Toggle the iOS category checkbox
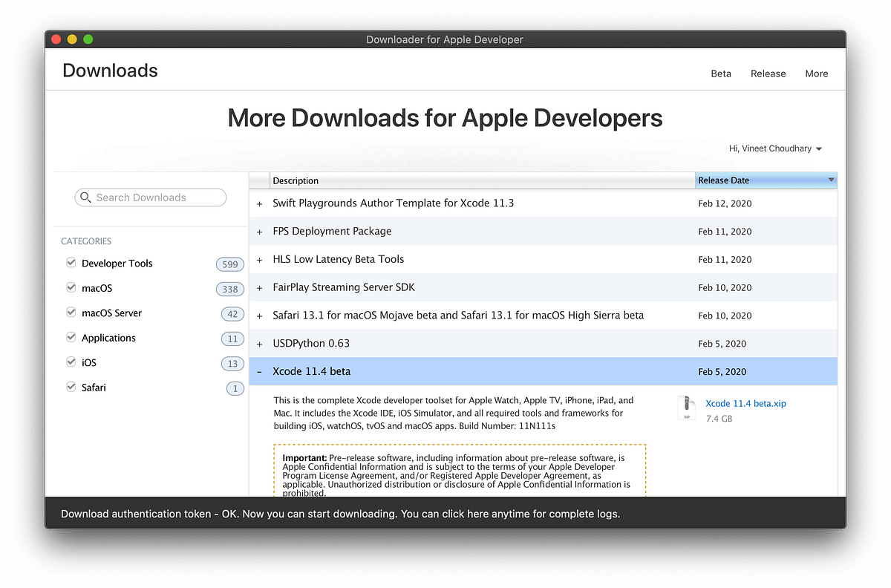This screenshot has height=588, width=891. [x=71, y=362]
